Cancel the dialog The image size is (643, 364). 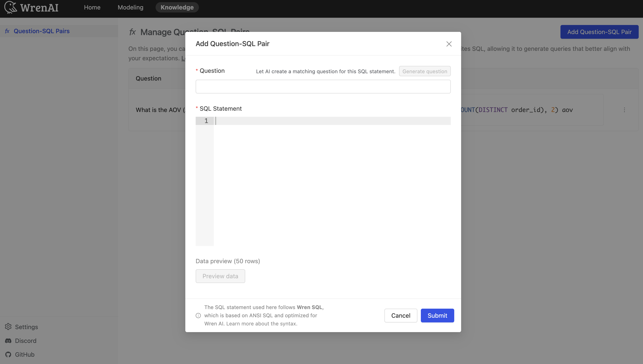[400, 315]
